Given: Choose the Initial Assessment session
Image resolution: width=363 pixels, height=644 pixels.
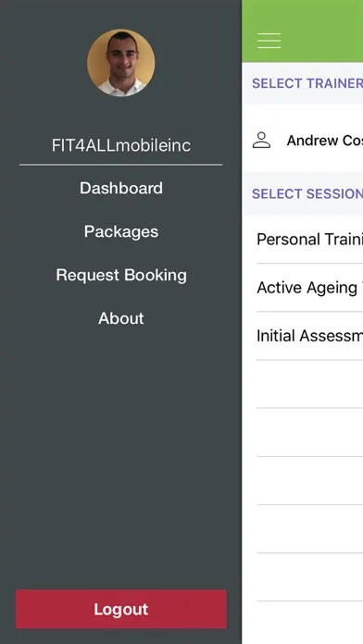Looking at the screenshot, I should click(x=309, y=336).
